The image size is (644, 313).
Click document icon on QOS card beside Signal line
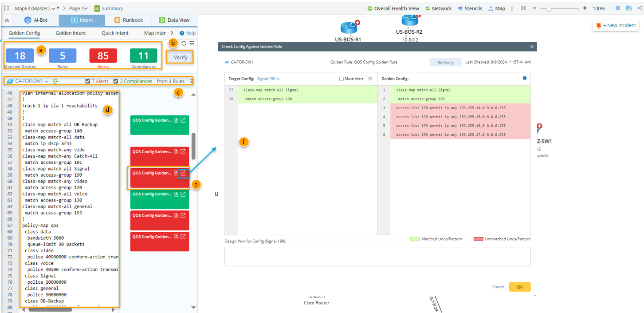point(176,173)
